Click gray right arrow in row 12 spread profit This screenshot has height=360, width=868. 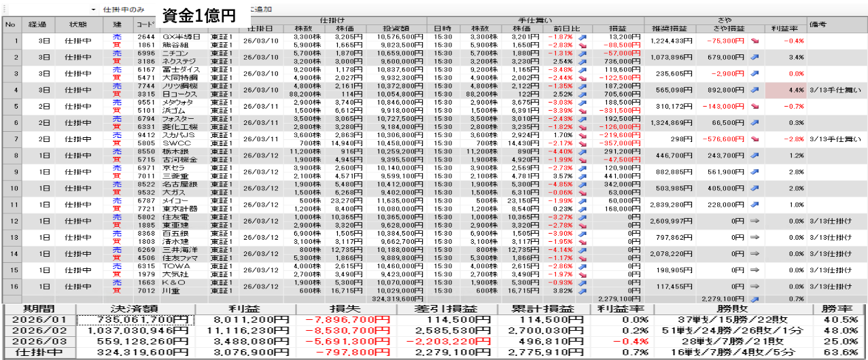pos(755,220)
